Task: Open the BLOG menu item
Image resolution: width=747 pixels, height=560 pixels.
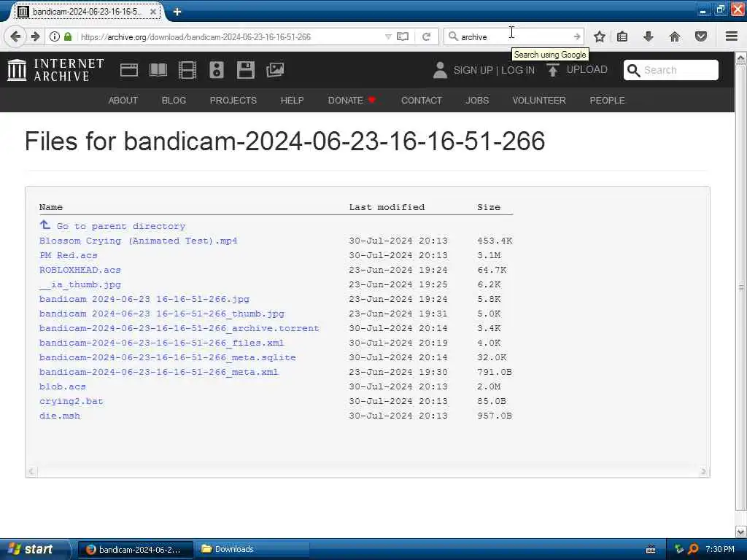Action: (174, 101)
